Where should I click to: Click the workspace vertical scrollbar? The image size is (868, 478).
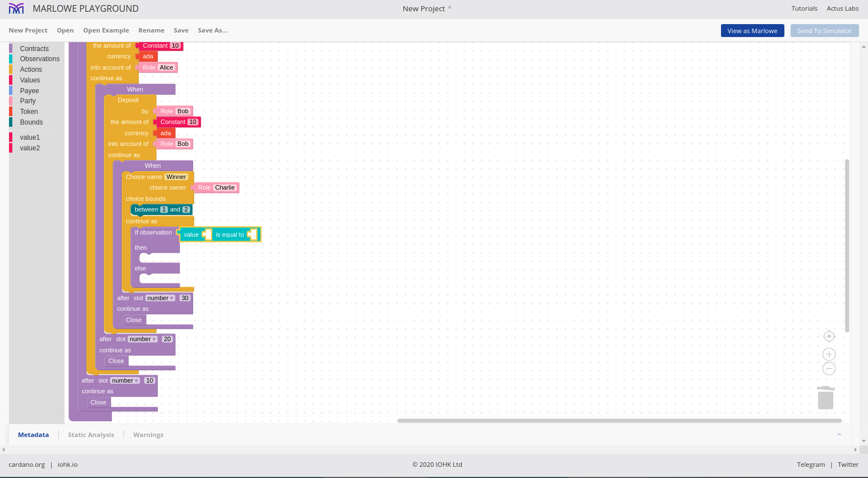coord(847,245)
